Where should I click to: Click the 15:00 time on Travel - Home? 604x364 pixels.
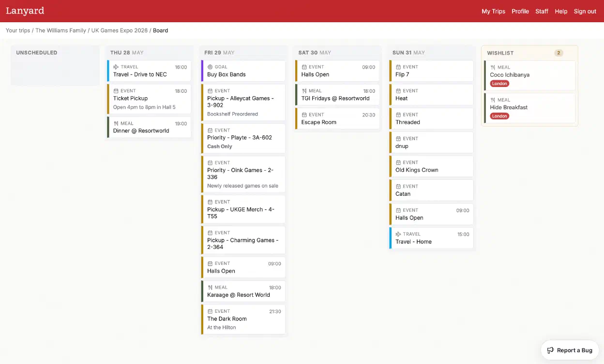click(x=463, y=234)
